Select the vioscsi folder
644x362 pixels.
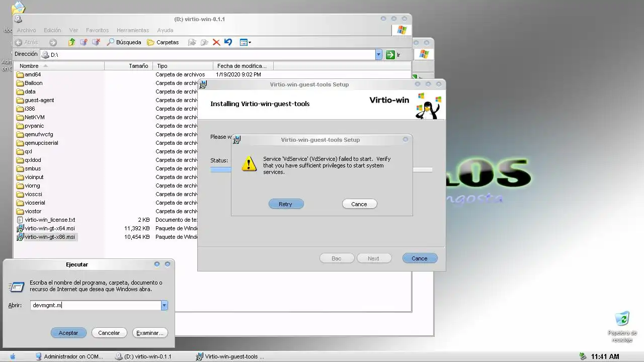[29, 194]
